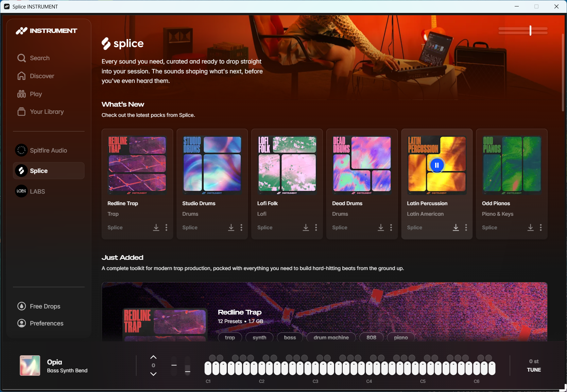Select the trap tag
Screen dimensions: 567x392
click(x=230, y=338)
